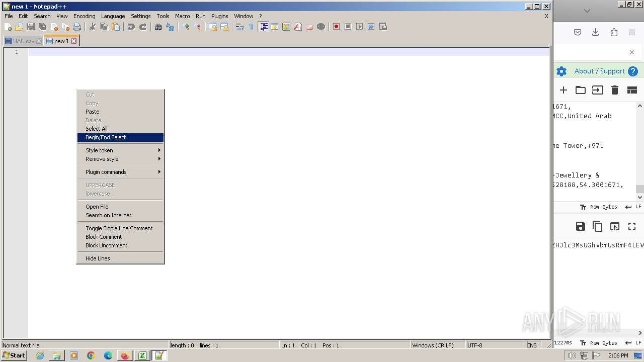Click the save output floppy icon
The width and height of the screenshot is (644, 362).
point(580,226)
